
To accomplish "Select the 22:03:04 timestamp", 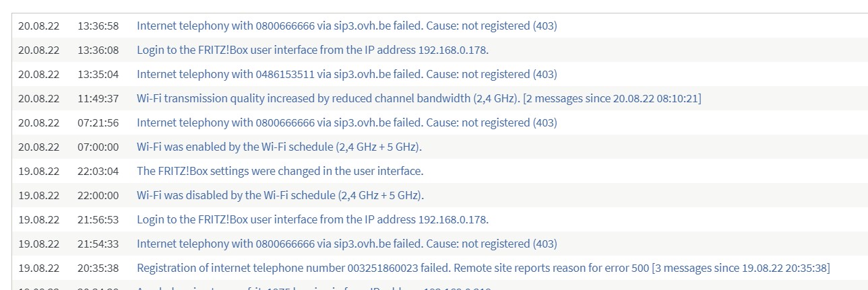I will (98, 171).
